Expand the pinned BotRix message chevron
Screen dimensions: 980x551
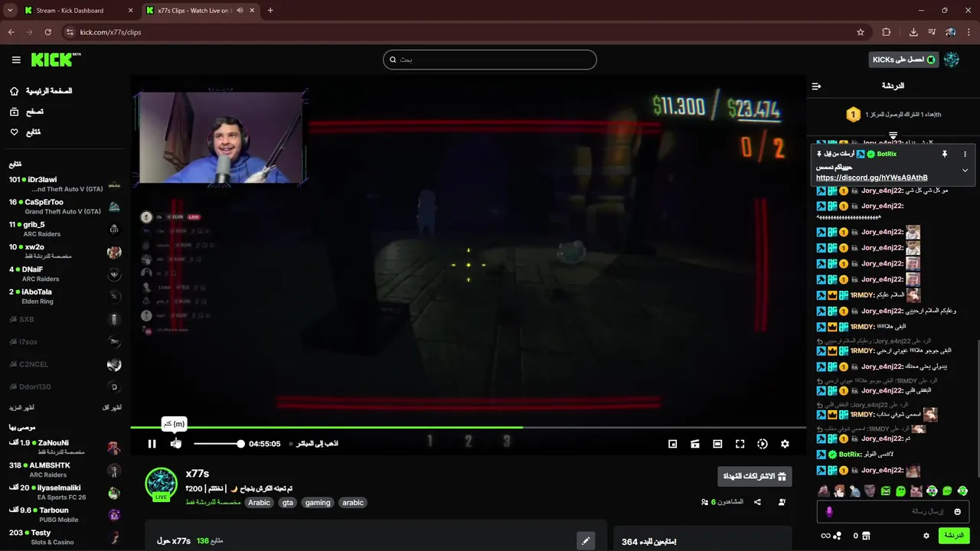(x=965, y=170)
